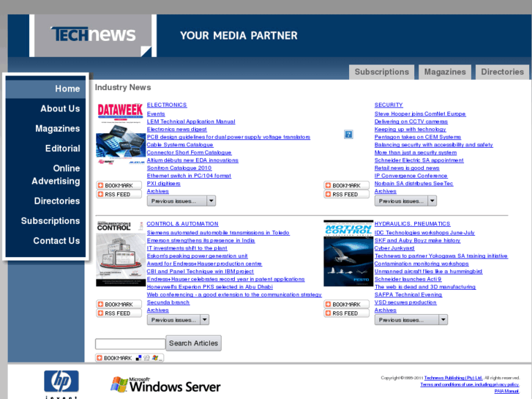This screenshot has width=532, height=399.
Task: Open Altium débuts new EDA innovations link
Action: click(x=192, y=160)
